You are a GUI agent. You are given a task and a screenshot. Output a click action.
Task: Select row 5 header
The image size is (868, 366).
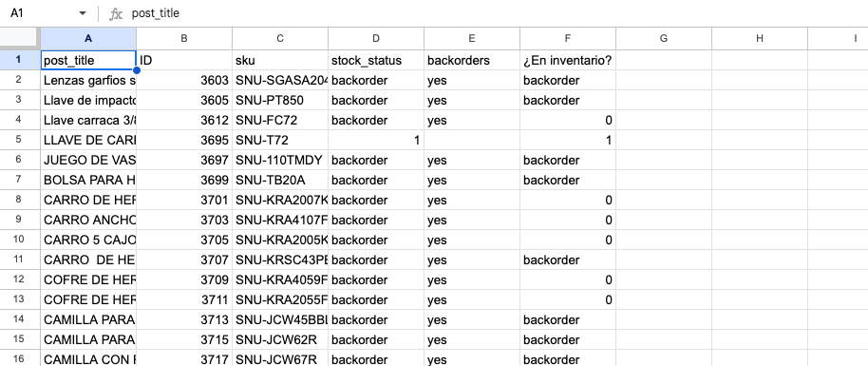pos(20,140)
